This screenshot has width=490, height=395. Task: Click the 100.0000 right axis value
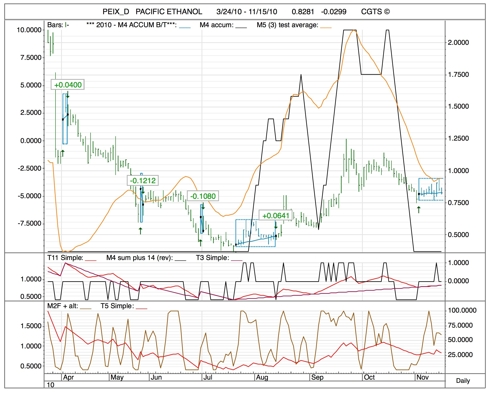(462, 310)
